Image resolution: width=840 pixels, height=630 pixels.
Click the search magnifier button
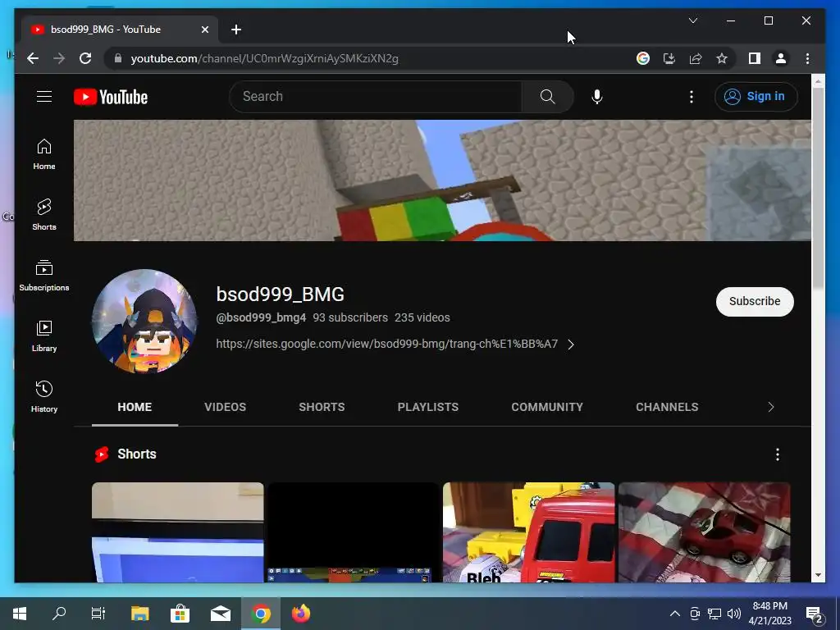(x=547, y=97)
